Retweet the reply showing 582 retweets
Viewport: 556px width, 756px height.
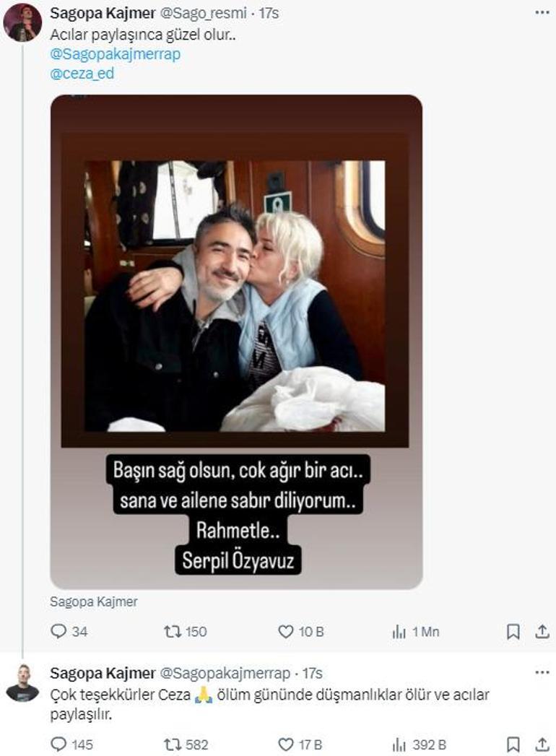pos(173,744)
